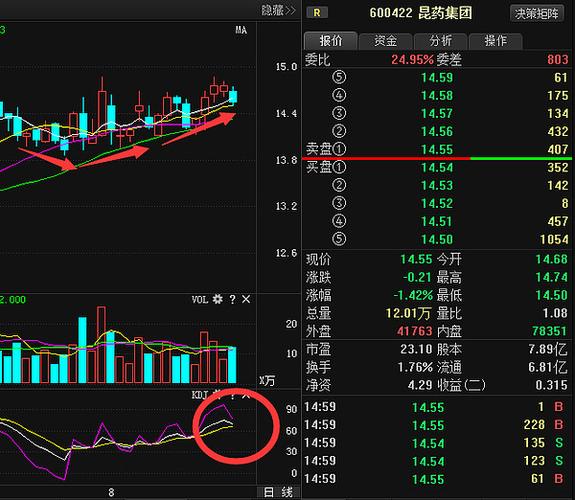Click the latest cyan candlestick
Screen dimensions: 575x500
[x=233, y=96]
